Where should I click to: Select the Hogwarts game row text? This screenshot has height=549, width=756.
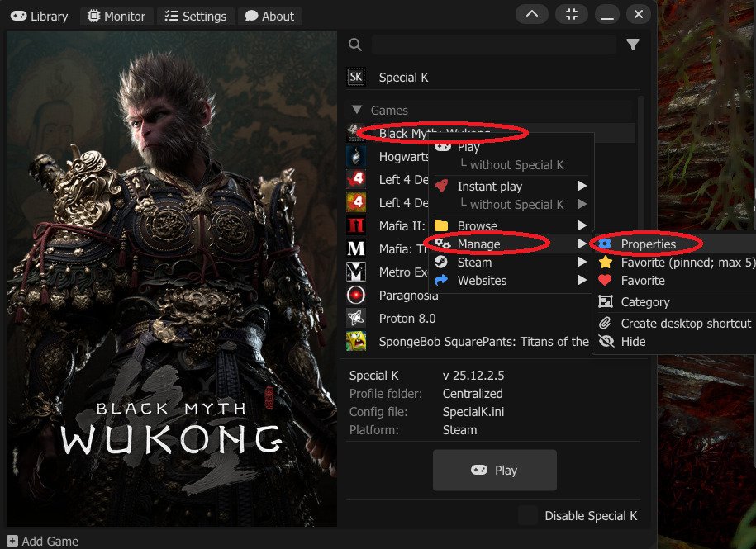pos(403,157)
